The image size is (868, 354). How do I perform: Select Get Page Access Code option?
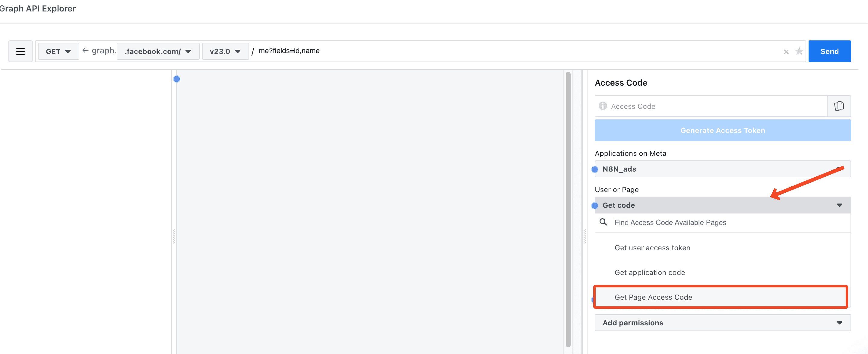point(653,297)
